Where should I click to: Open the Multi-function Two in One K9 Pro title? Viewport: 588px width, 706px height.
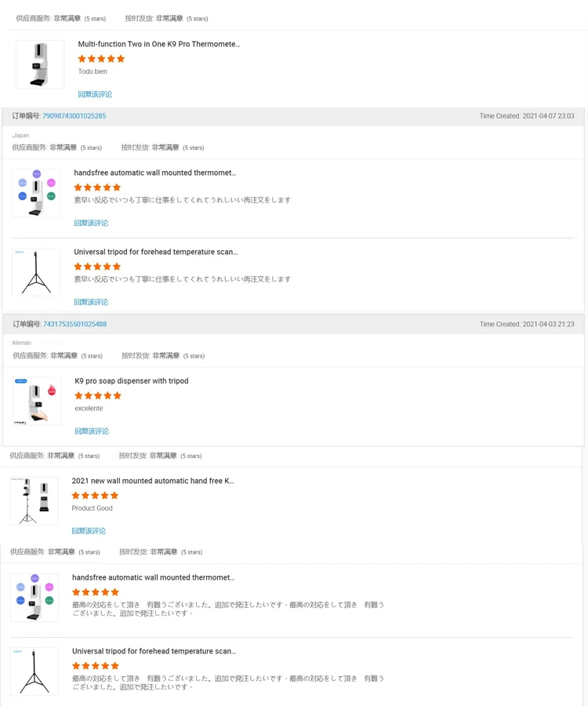tap(158, 45)
